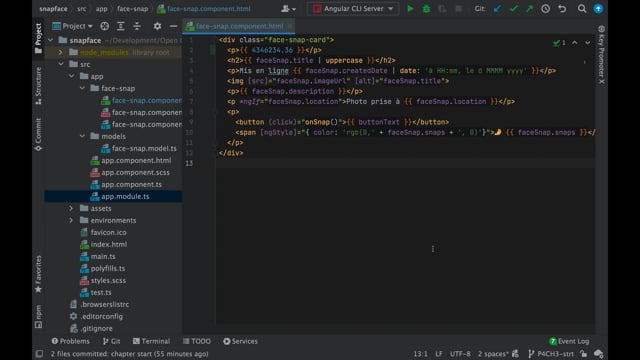Collapse the models folder
Viewport: 640px width, 360px height.
pos(82,136)
